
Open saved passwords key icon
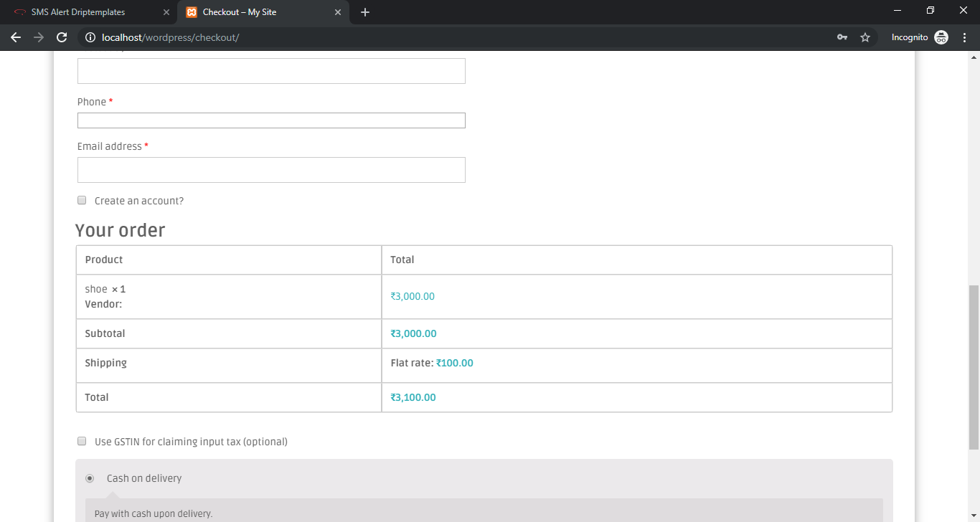coord(842,37)
